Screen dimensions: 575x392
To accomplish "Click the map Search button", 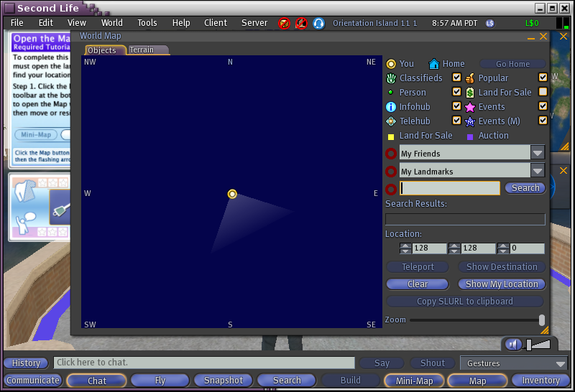I will click(x=525, y=188).
